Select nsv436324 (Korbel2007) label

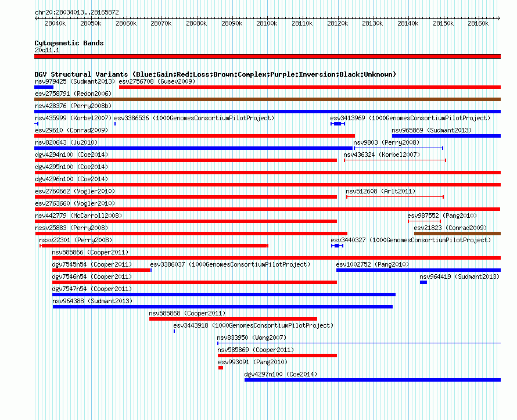382,155
